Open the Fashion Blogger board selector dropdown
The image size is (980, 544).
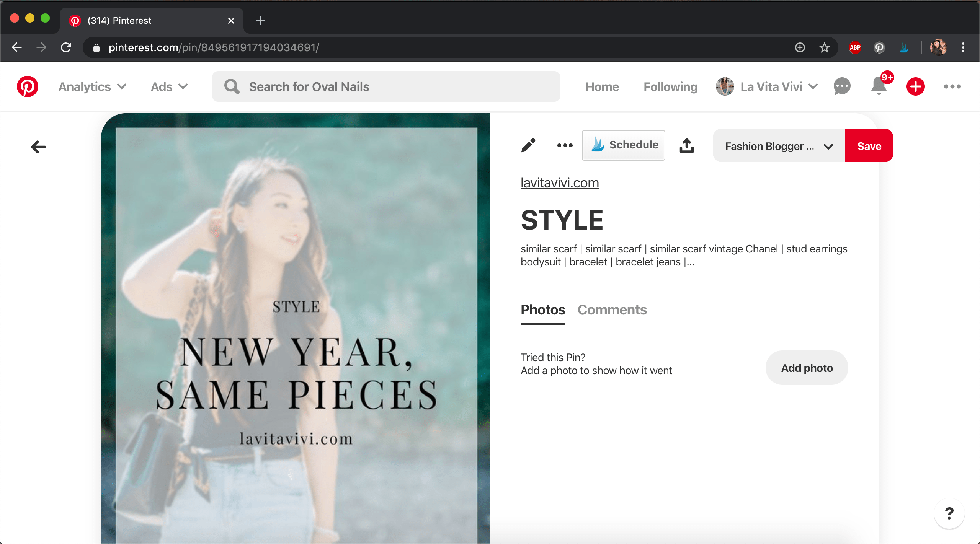click(778, 146)
